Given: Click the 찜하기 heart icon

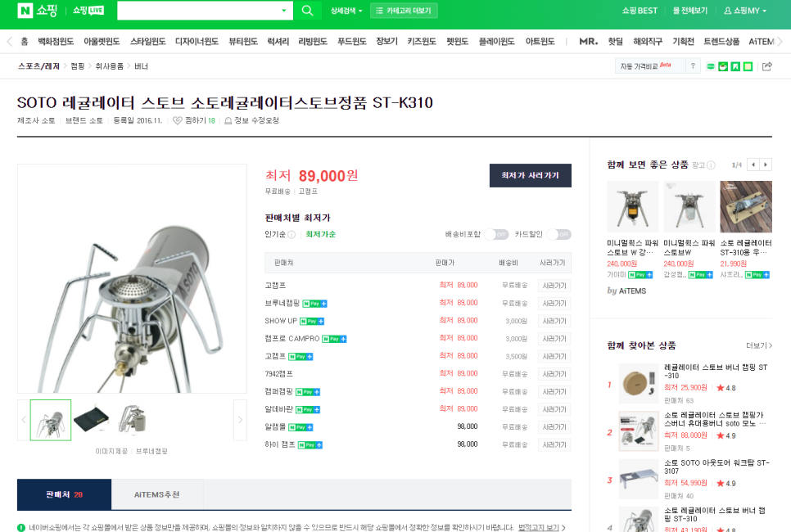Looking at the screenshot, I should coord(177,120).
